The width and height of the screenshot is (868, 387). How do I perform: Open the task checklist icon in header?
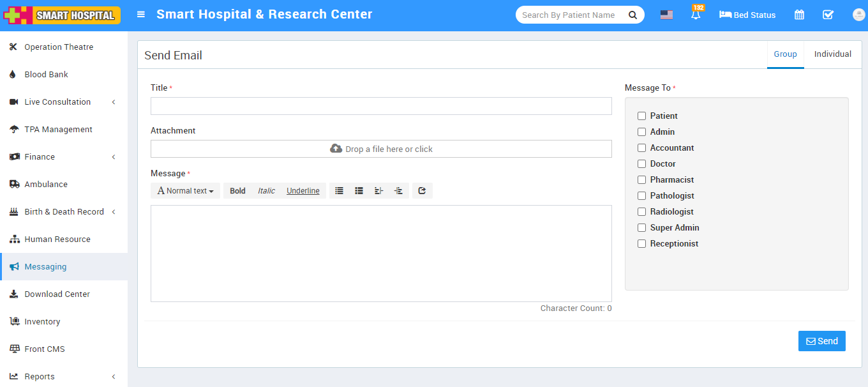coord(828,15)
